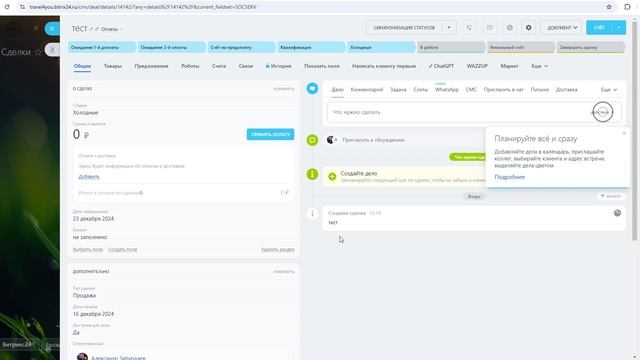Open the 'Показать поля' tab
640x360 pixels.
coord(322,66)
